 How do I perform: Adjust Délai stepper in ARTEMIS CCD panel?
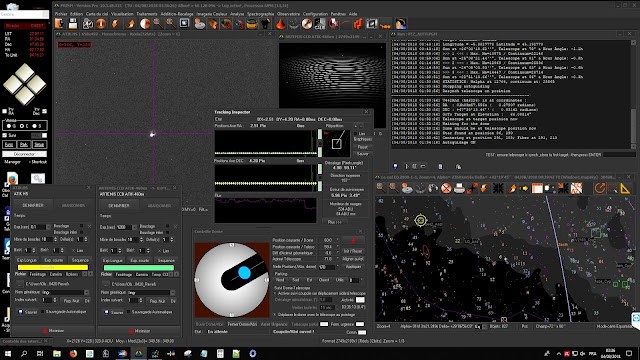[x=171, y=239]
